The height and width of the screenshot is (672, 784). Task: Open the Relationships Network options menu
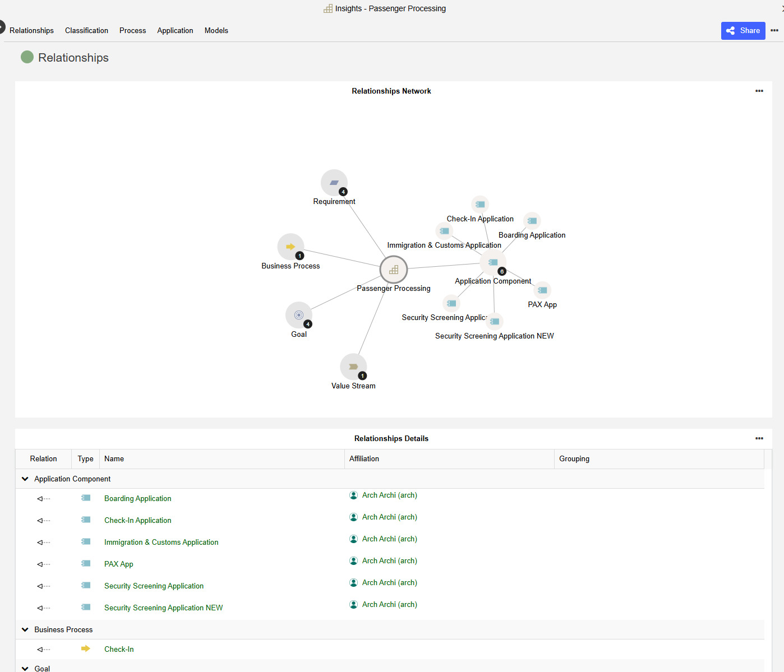759,90
